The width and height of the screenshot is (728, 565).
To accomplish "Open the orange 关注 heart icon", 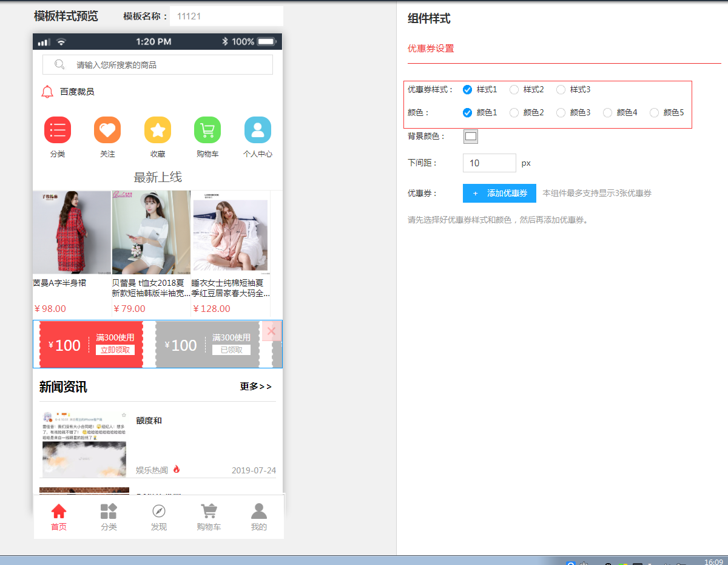I will (107, 130).
